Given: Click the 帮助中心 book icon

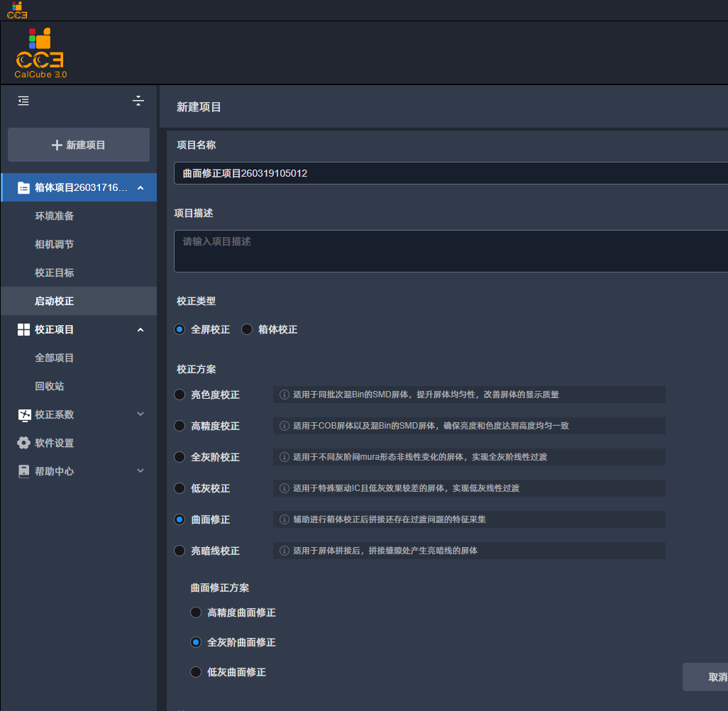Looking at the screenshot, I should 23,471.
